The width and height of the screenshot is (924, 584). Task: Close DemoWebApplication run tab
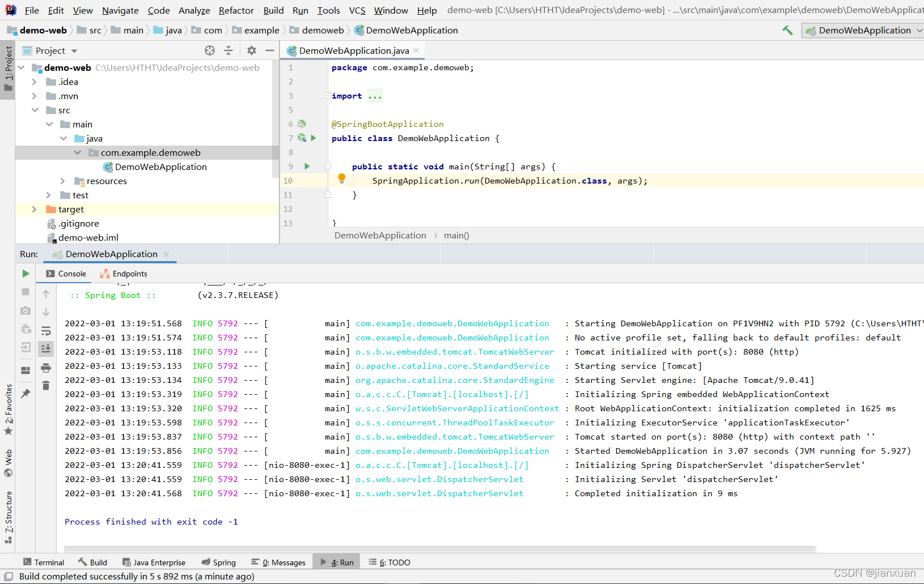click(166, 254)
